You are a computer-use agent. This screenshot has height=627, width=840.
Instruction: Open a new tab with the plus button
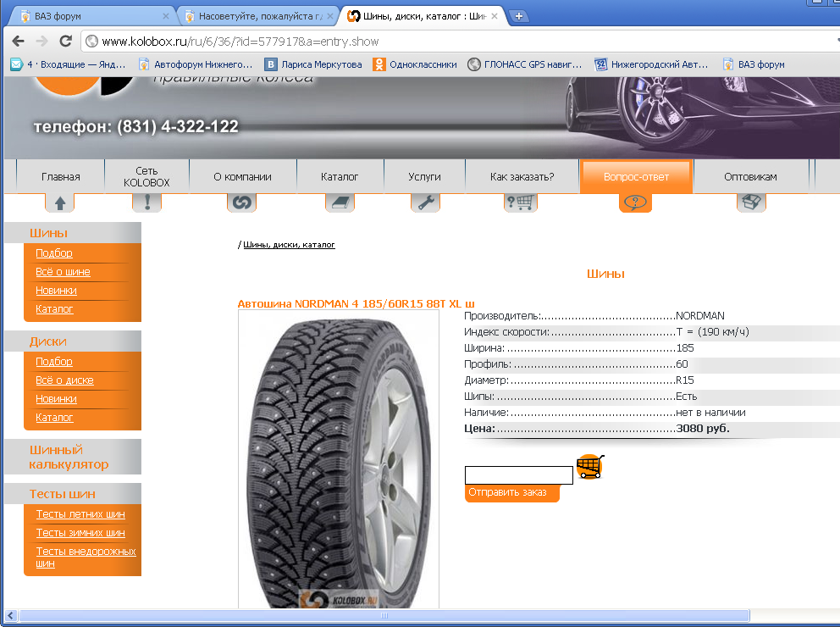click(518, 16)
